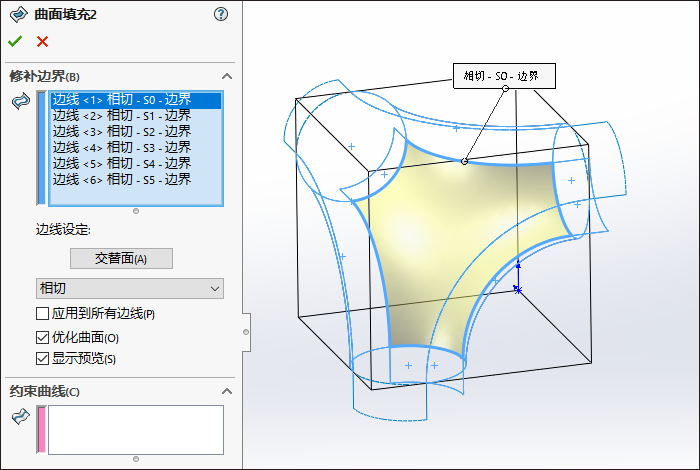Click the callout anchor point on top edge

(x=464, y=161)
